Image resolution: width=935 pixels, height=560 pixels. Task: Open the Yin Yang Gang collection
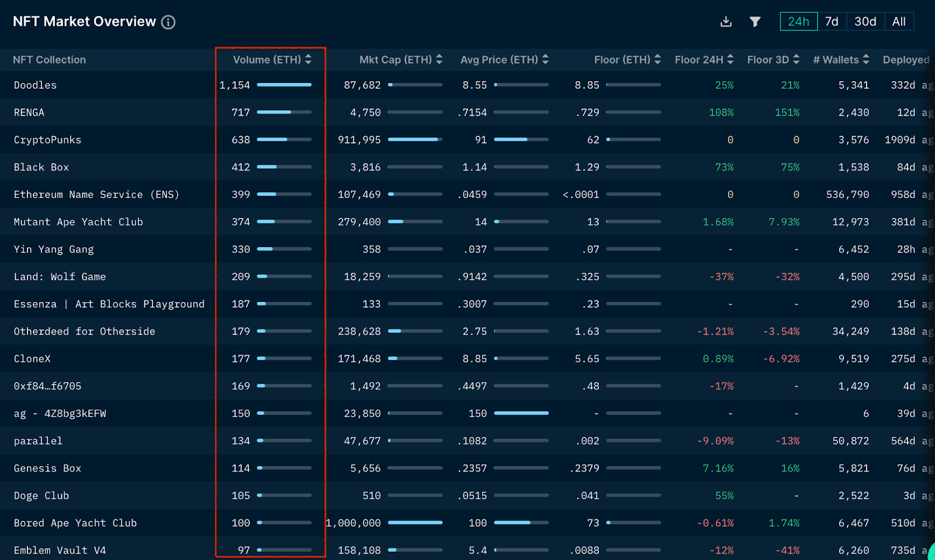point(53,249)
